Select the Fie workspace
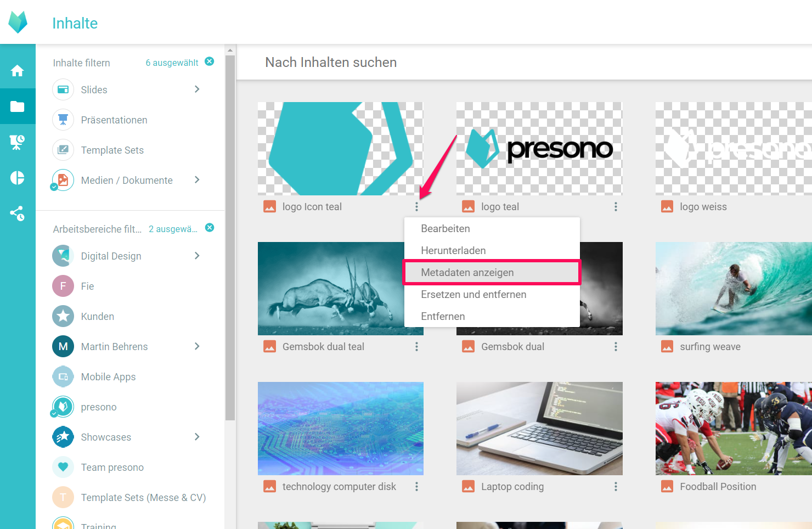The image size is (812, 529). (63, 286)
